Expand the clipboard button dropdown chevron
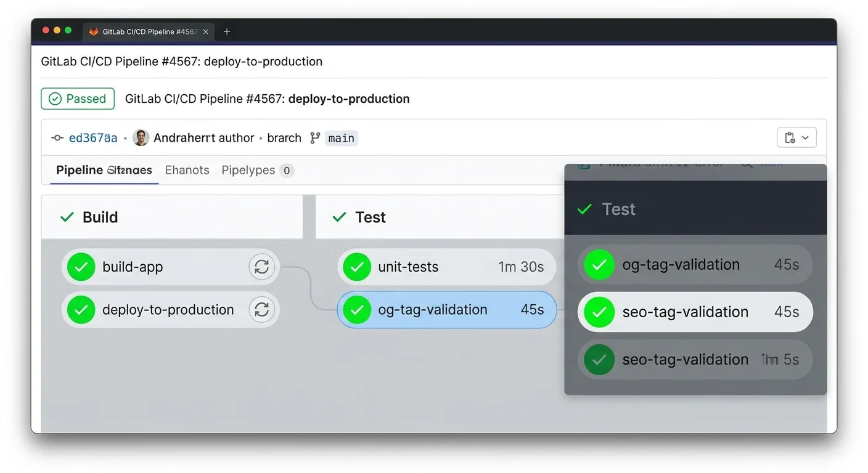 [805, 138]
